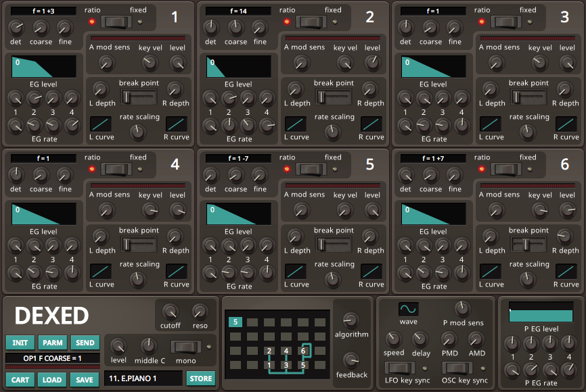Image resolution: width=586 pixels, height=392 pixels.
Task: Toggle the mono mode switch
Action: 185,347
